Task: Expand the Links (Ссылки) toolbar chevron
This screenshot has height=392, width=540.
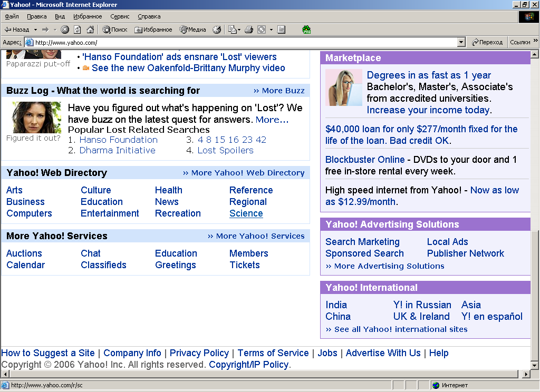Action: click(536, 41)
